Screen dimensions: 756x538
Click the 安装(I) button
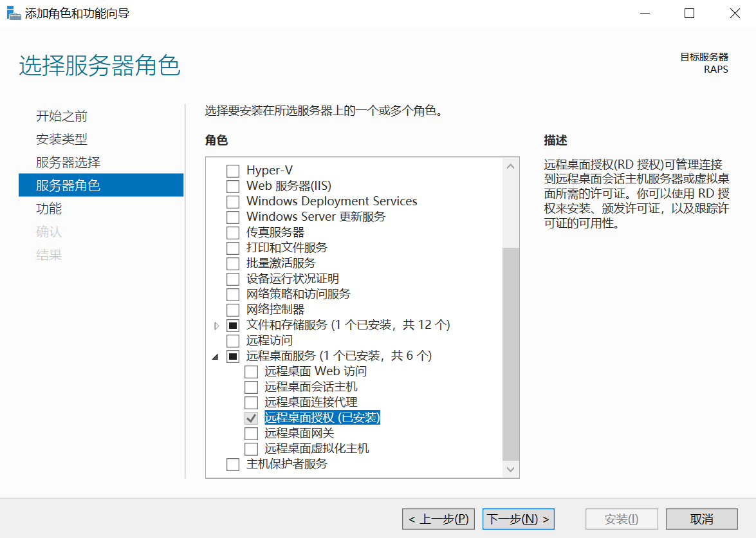coord(622,519)
